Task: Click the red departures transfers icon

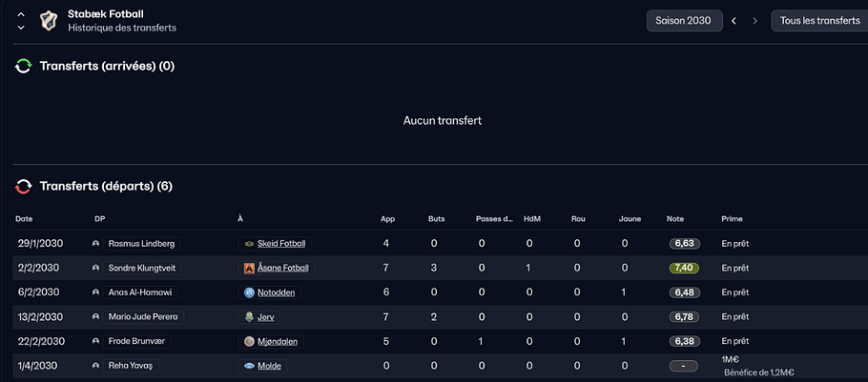Action: [24, 187]
